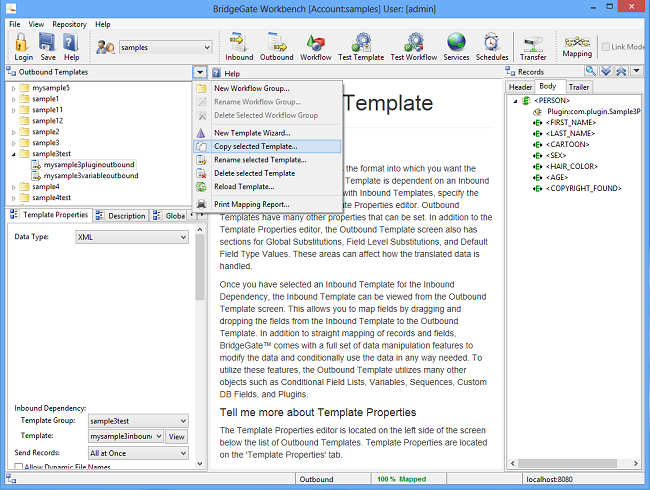The height and width of the screenshot is (490, 650).
Task: Expand the sample4 folder
Action: point(13,187)
